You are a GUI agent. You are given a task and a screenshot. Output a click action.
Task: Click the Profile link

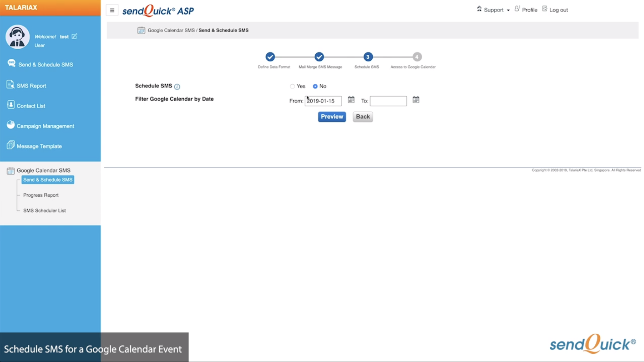tap(530, 10)
